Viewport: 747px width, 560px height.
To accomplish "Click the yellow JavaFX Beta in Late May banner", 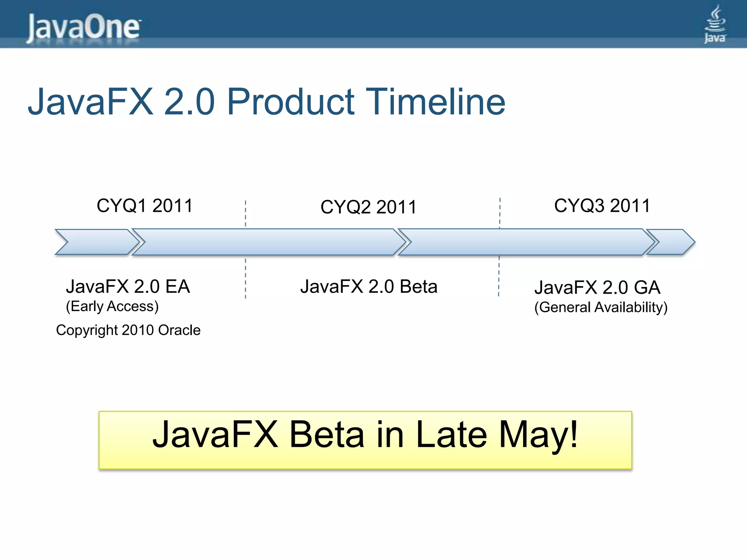I will (x=365, y=440).
